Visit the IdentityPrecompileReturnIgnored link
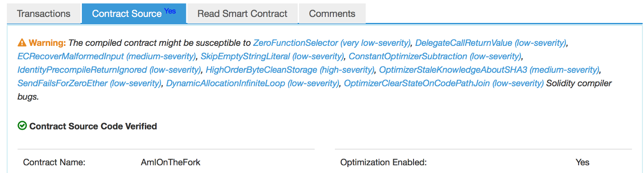Screen dimensions: 644x173 click(109, 70)
